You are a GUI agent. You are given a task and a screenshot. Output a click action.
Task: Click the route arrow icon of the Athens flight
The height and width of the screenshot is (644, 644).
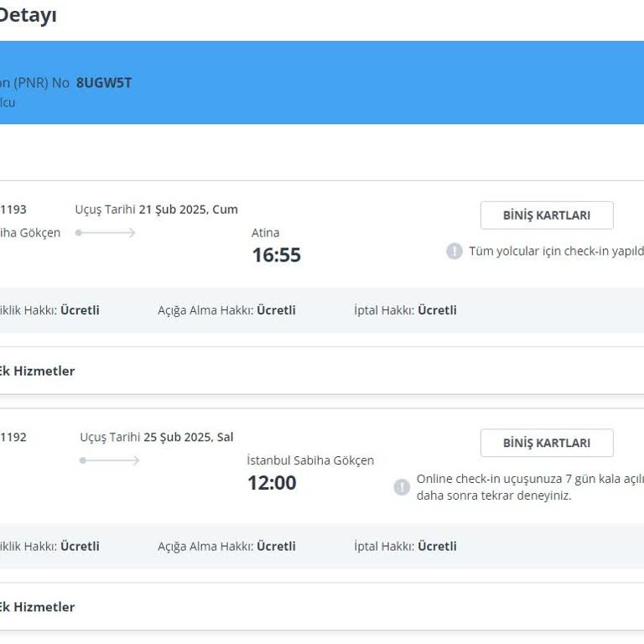[106, 232]
